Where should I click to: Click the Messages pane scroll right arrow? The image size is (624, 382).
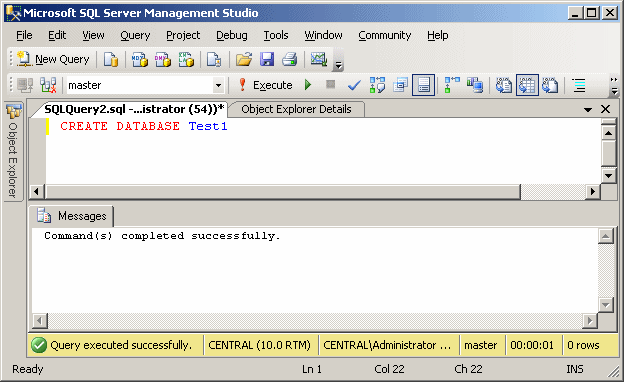[590, 320]
